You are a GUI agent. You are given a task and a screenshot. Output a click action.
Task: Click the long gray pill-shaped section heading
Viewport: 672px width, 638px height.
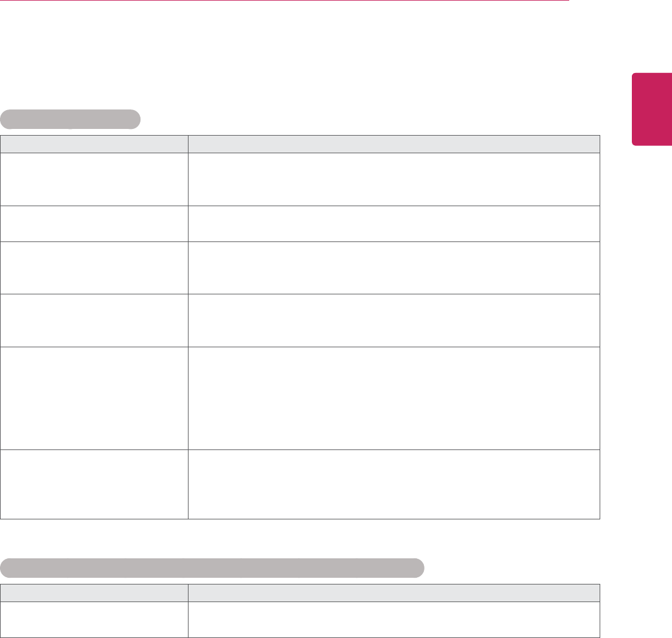pos(211,567)
